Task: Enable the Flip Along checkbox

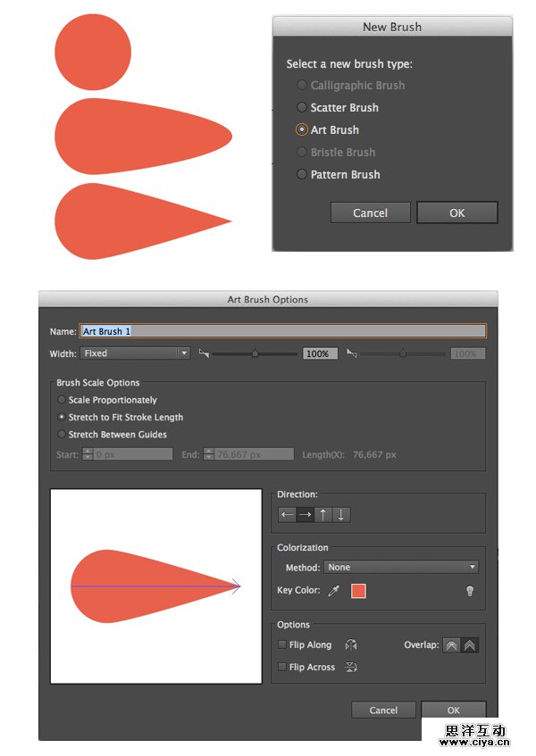Action: click(x=282, y=644)
